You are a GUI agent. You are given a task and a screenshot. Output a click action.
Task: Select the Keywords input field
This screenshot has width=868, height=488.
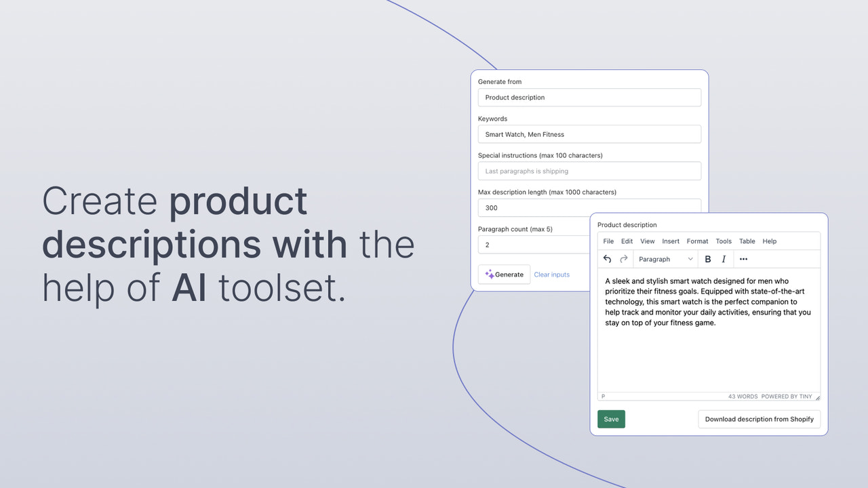[589, 134]
